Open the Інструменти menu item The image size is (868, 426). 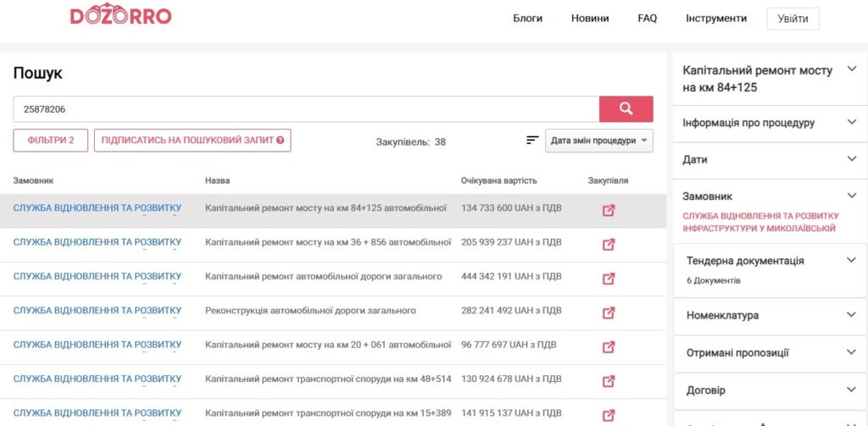(716, 19)
